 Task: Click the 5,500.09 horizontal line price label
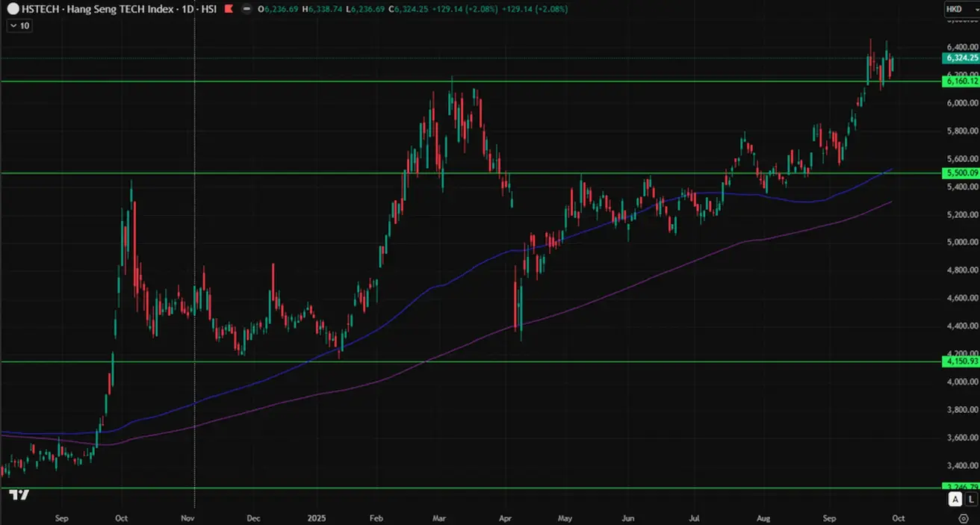point(961,173)
